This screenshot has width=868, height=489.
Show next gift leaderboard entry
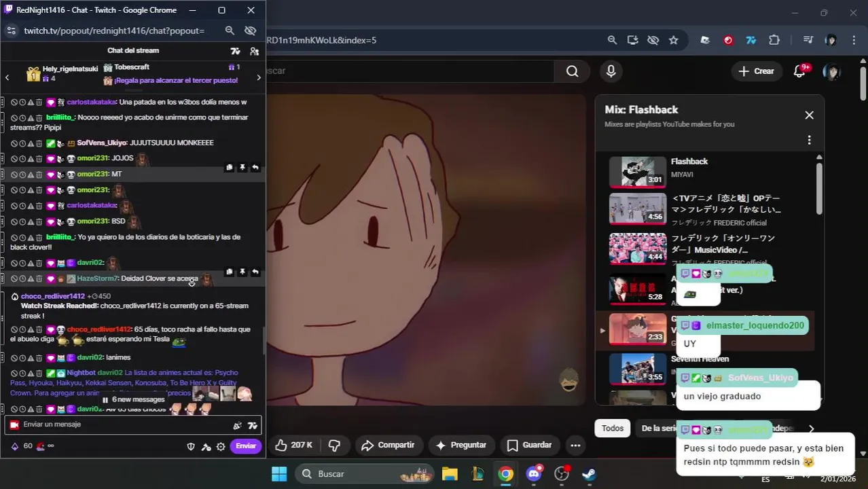258,77
